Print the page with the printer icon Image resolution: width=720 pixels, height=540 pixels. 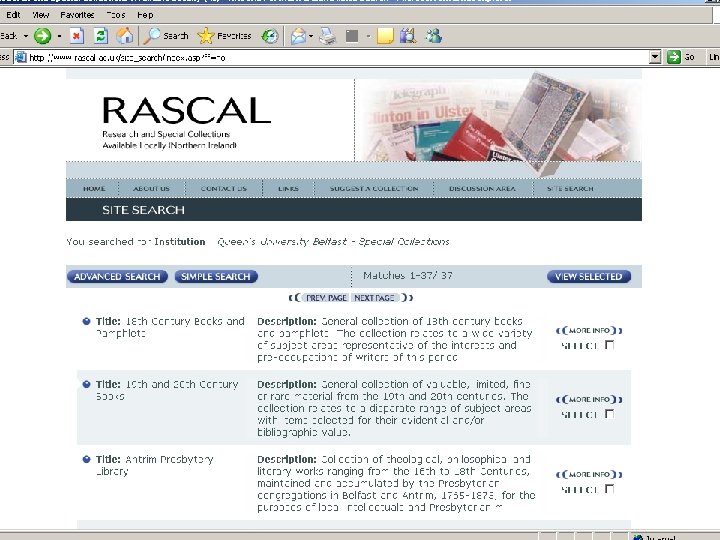[x=328, y=36]
